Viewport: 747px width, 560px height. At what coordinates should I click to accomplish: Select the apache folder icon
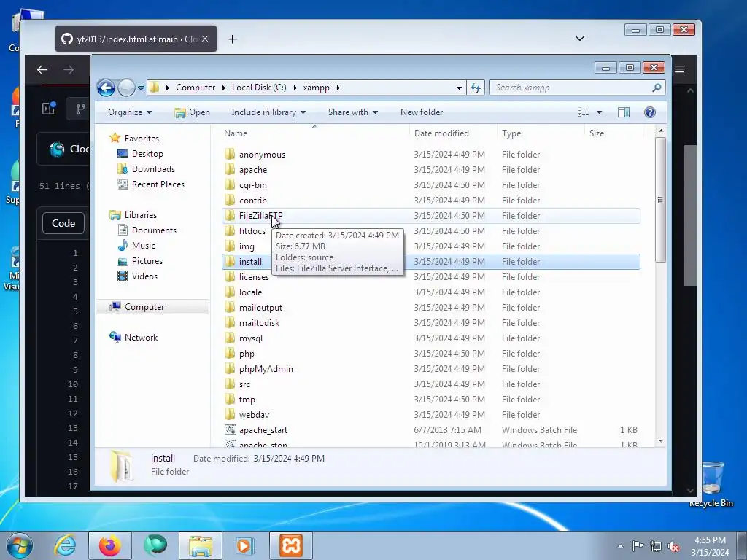coord(230,169)
